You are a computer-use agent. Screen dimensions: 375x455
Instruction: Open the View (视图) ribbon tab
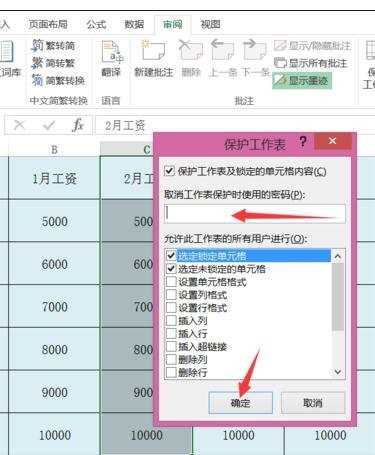(210, 24)
